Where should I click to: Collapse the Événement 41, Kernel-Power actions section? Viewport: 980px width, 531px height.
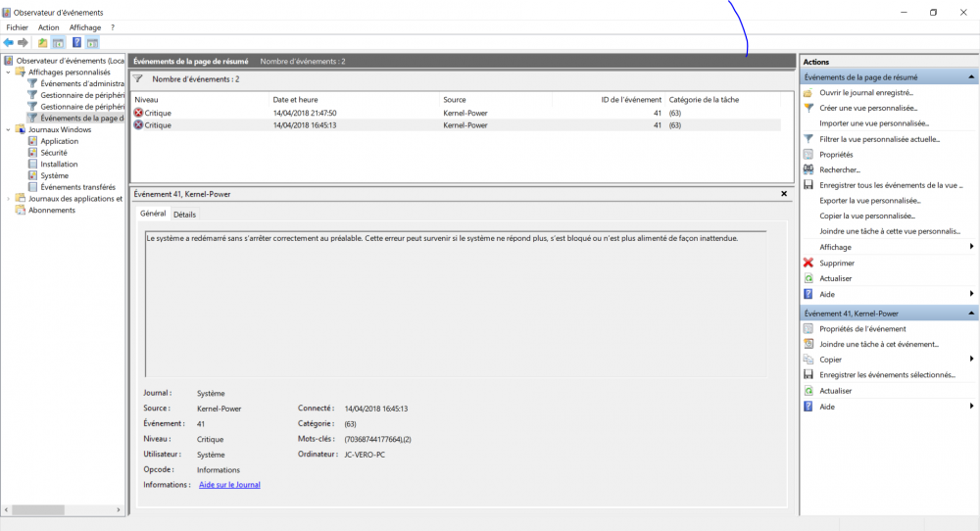[x=971, y=314]
